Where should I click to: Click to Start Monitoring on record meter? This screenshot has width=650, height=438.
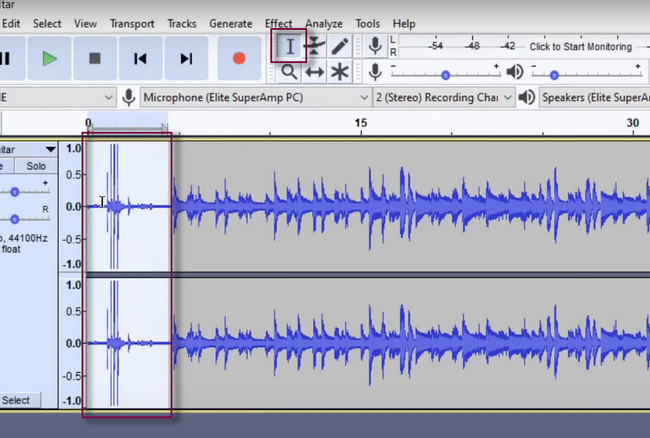(x=580, y=46)
